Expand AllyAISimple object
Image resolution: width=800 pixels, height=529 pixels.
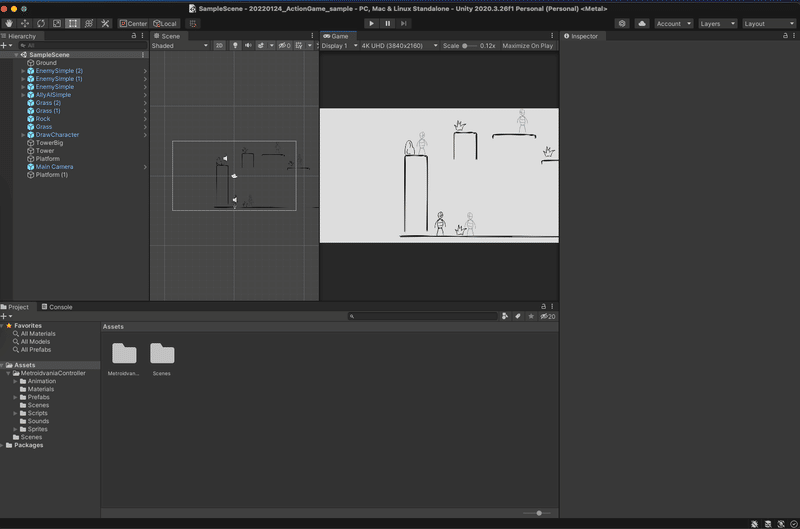click(23, 95)
